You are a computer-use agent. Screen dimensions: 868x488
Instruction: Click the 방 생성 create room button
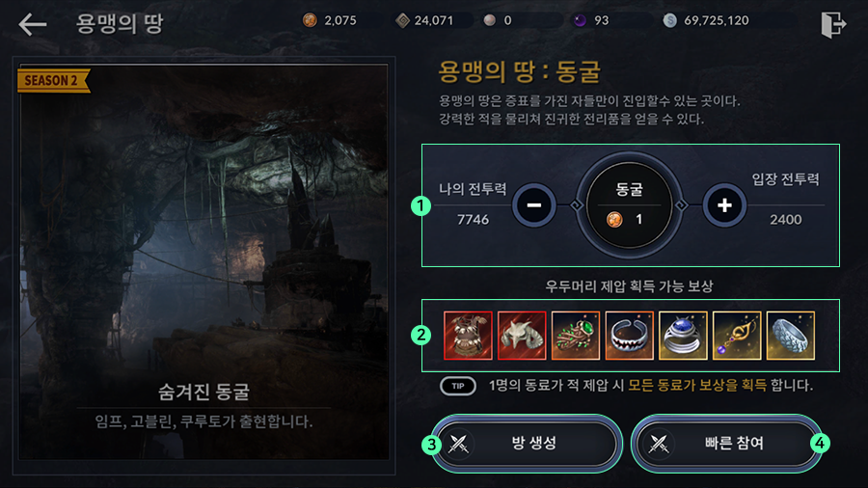[x=527, y=444]
